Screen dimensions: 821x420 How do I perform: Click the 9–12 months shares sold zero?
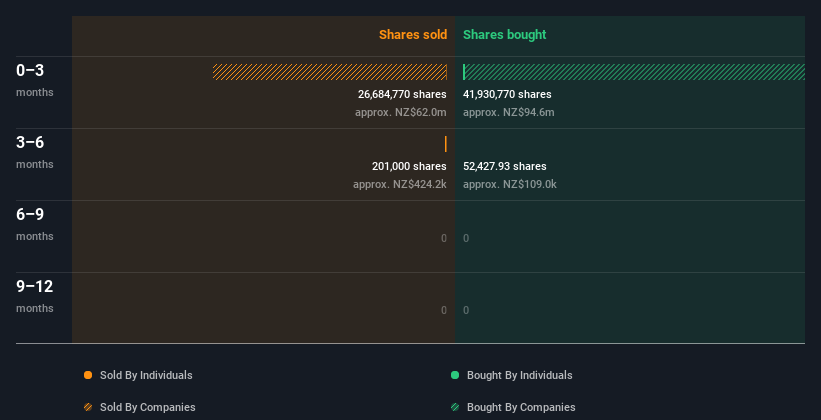[444, 310]
